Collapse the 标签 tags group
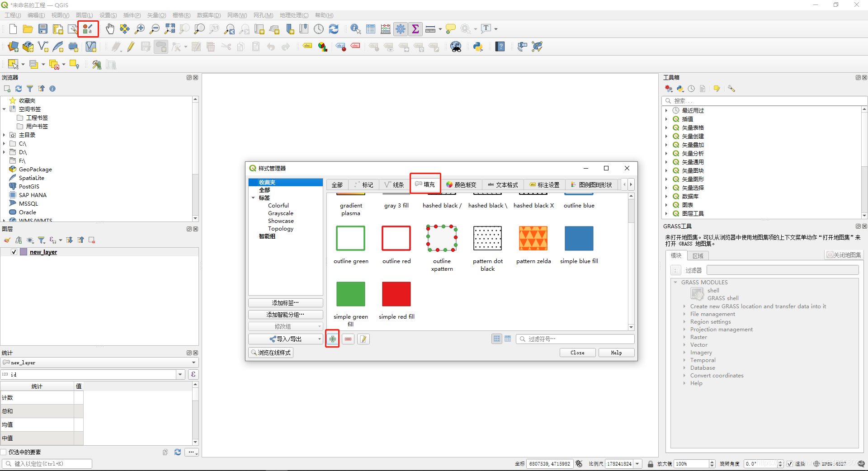868x471 pixels. point(253,198)
